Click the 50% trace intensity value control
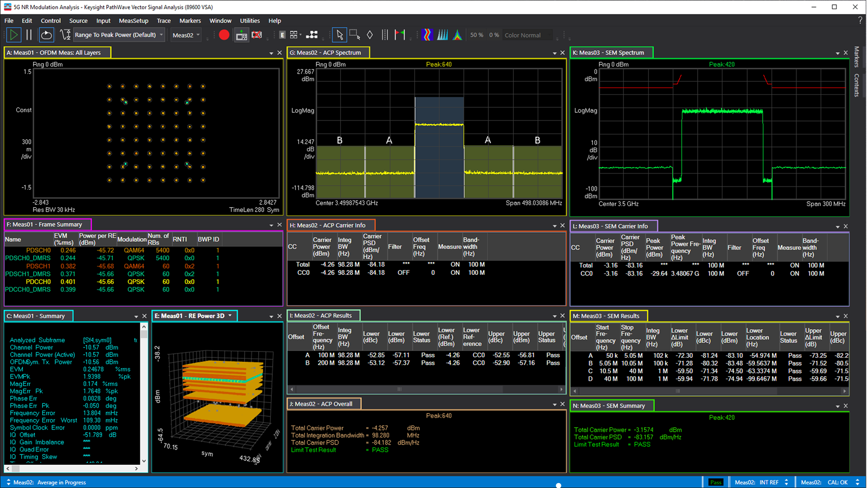The image size is (868, 488). [x=476, y=35]
